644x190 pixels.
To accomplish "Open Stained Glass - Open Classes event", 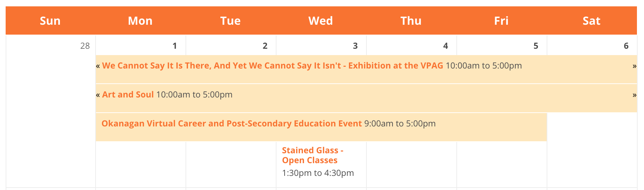I will click(312, 155).
